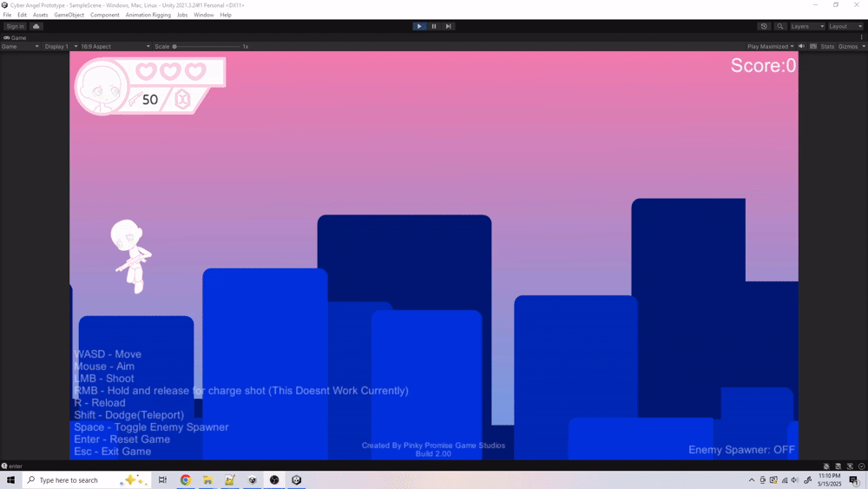The image size is (868, 489).
Task: Open the Help menu
Action: tap(226, 15)
